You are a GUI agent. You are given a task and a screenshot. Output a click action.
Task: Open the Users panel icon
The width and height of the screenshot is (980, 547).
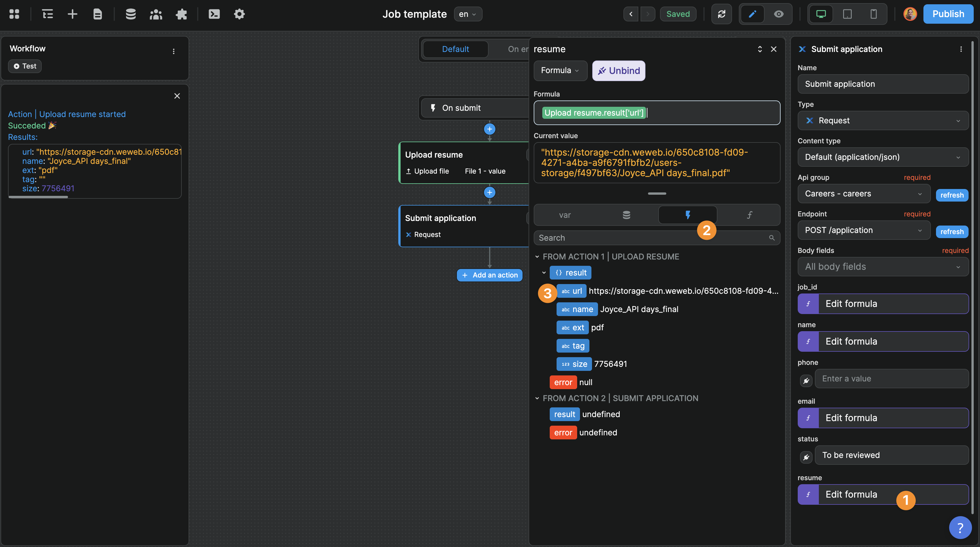click(x=156, y=14)
